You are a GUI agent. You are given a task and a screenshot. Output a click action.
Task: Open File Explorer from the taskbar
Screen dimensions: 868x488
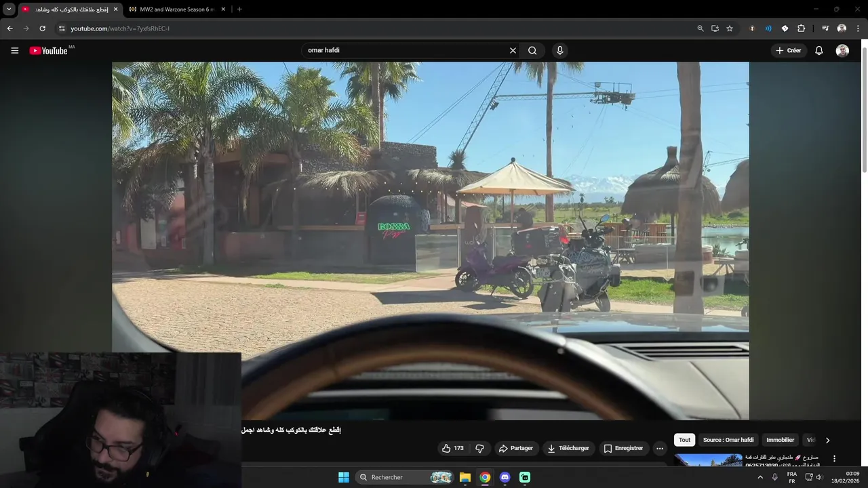point(465,477)
